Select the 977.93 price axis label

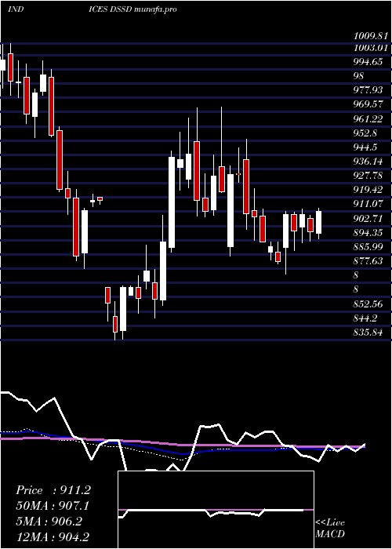368,91
